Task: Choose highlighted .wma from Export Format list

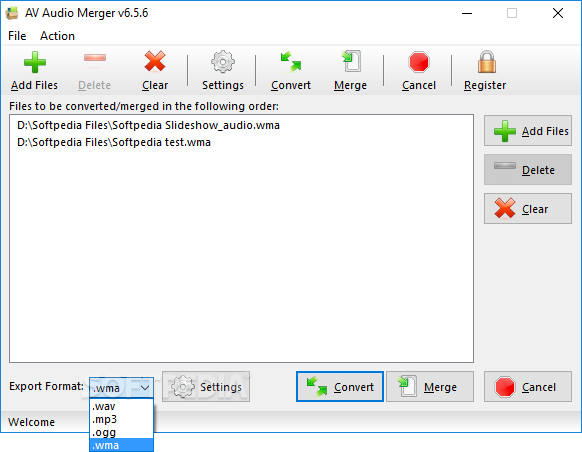Action: [121, 445]
